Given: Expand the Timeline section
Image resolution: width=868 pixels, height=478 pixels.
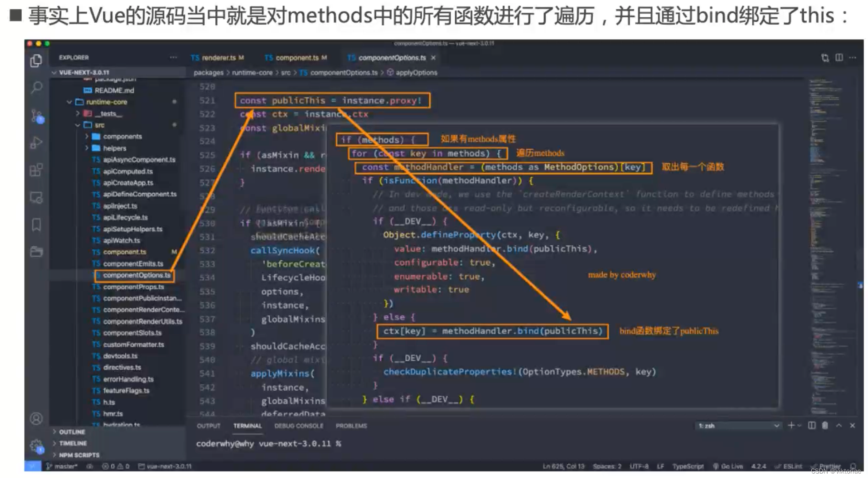Looking at the screenshot, I should [73, 443].
